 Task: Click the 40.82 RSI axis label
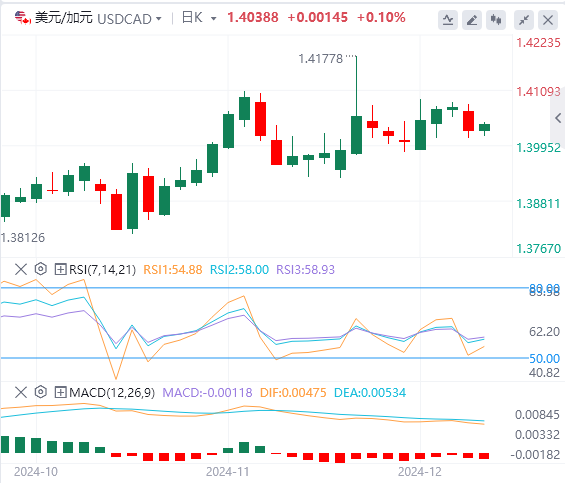click(544, 372)
